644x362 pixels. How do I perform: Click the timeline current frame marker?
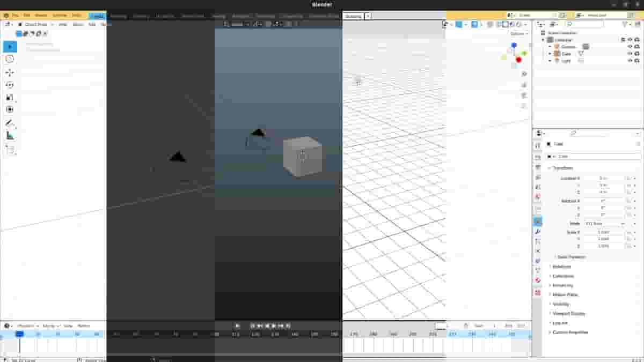click(19, 334)
